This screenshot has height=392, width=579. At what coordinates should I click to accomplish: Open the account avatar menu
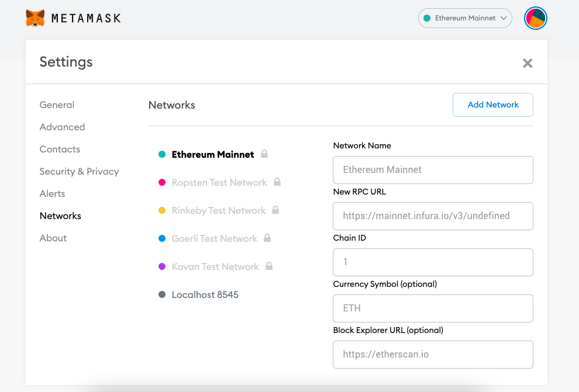point(535,18)
